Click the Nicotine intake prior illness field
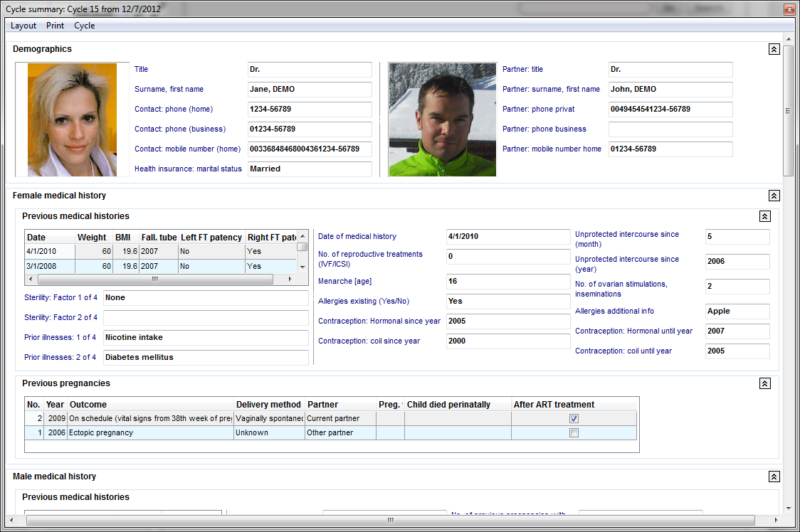800x532 pixels. 206,338
